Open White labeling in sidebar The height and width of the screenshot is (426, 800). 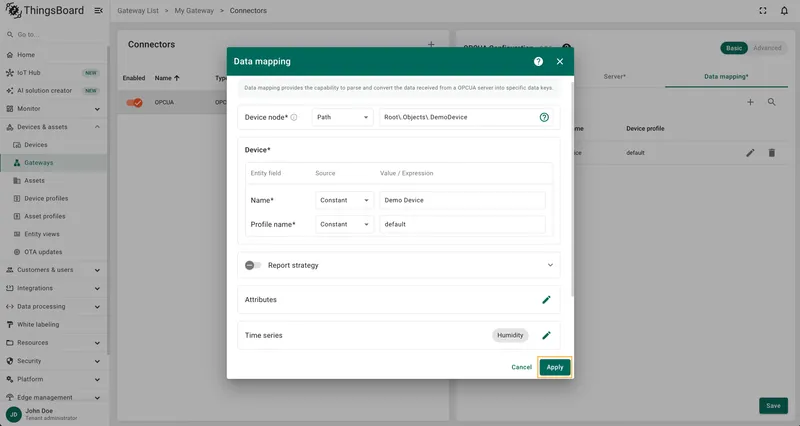(x=54, y=324)
